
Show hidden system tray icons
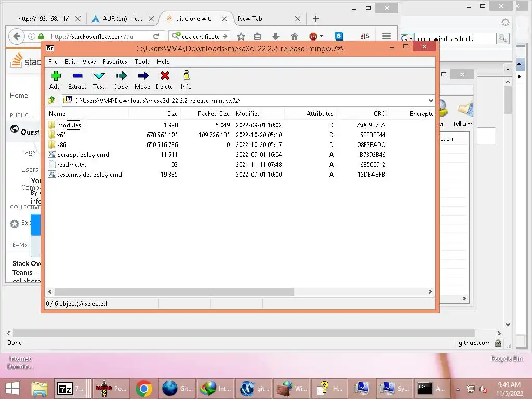point(458,389)
